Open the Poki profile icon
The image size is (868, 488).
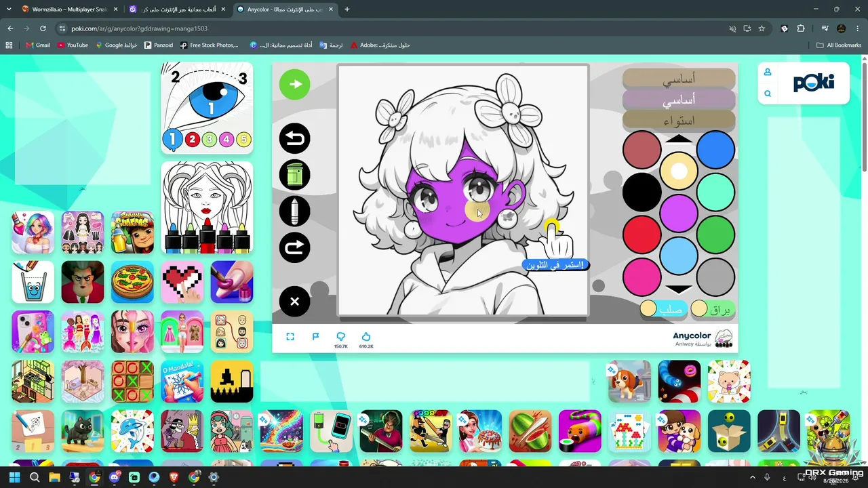point(768,72)
